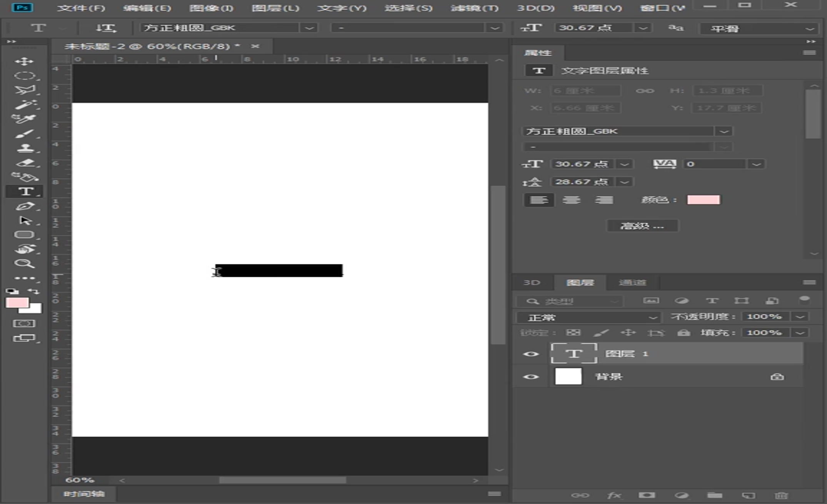Center text in Properties panel
The height and width of the screenshot is (504, 827).
tap(572, 200)
